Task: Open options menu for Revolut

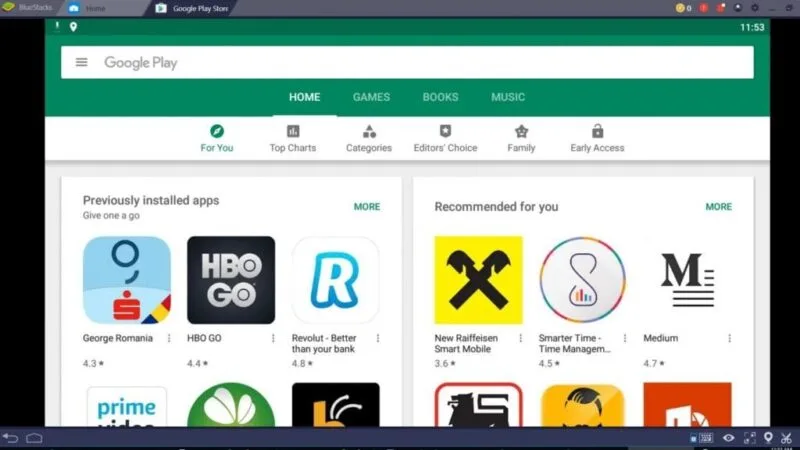Action: coord(378,338)
